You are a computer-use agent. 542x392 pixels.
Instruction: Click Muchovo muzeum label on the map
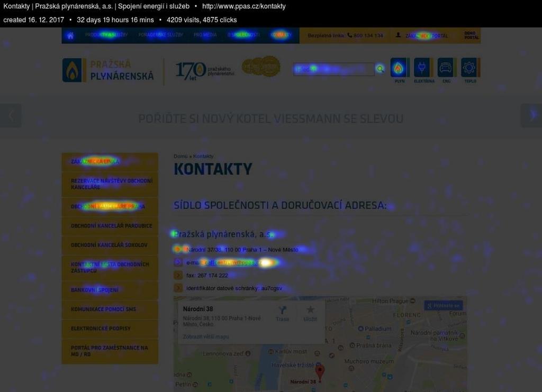pos(369,361)
